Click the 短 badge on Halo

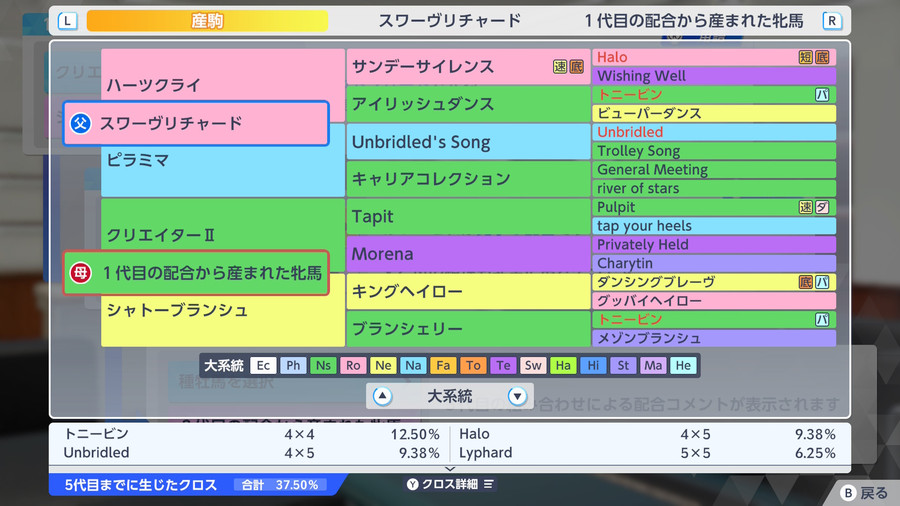click(x=806, y=57)
